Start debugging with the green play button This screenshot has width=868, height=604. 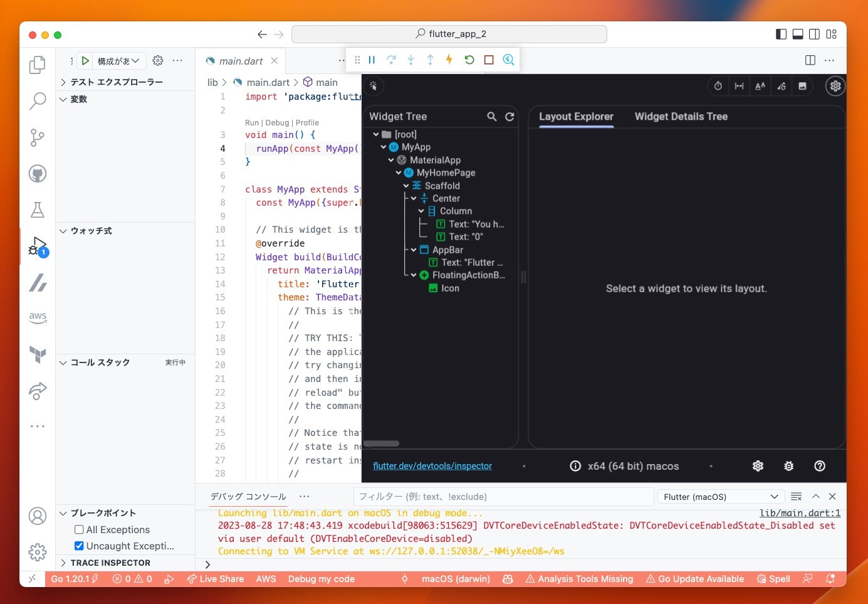point(85,61)
